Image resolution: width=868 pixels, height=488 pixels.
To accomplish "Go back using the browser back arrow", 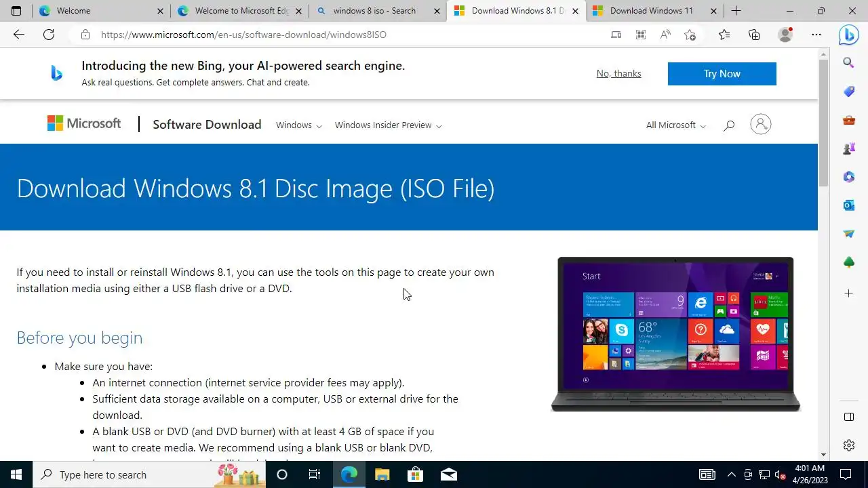I will (x=19, y=35).
